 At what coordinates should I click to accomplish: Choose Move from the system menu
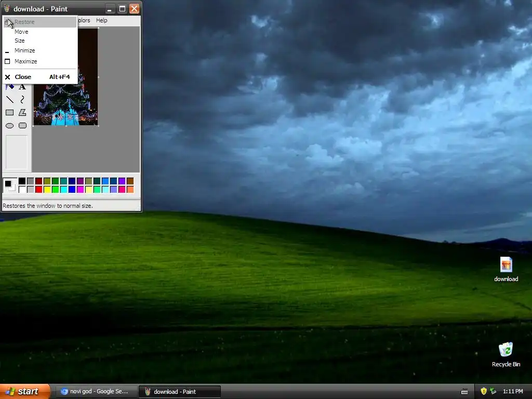pos(40,32)
